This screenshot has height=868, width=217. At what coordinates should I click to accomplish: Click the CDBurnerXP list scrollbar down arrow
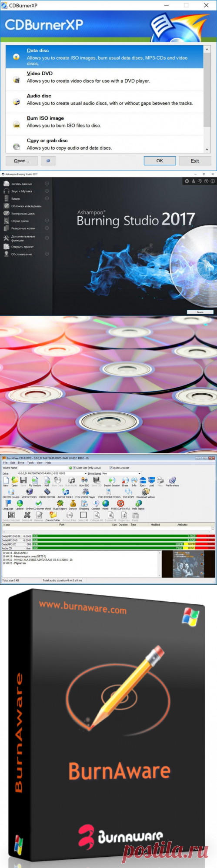(x=207, y=149)
